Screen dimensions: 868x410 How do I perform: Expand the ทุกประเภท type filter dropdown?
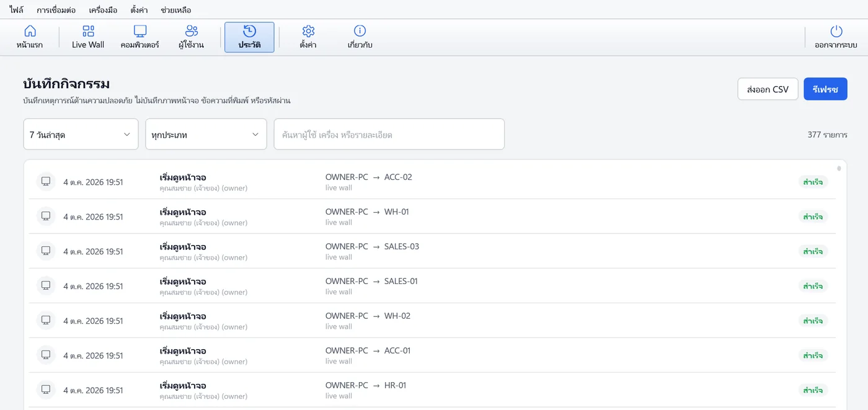click(206, 134)
